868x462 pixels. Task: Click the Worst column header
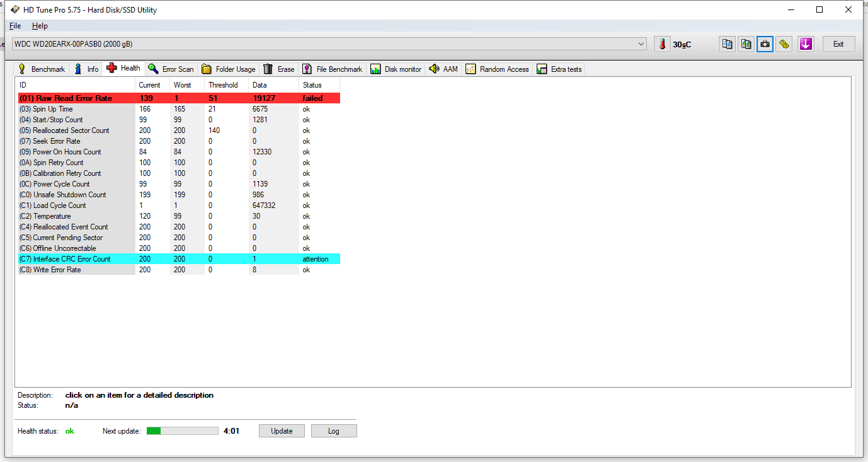(187, 85)
